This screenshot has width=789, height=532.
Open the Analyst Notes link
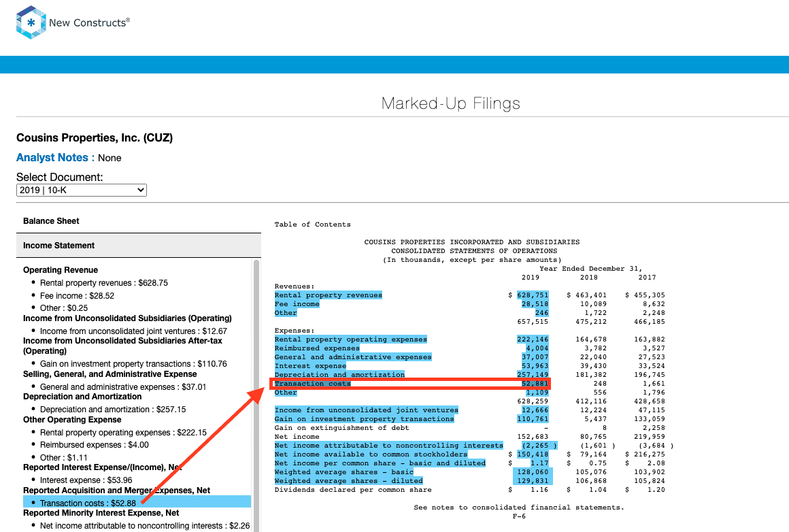point(55,158)
